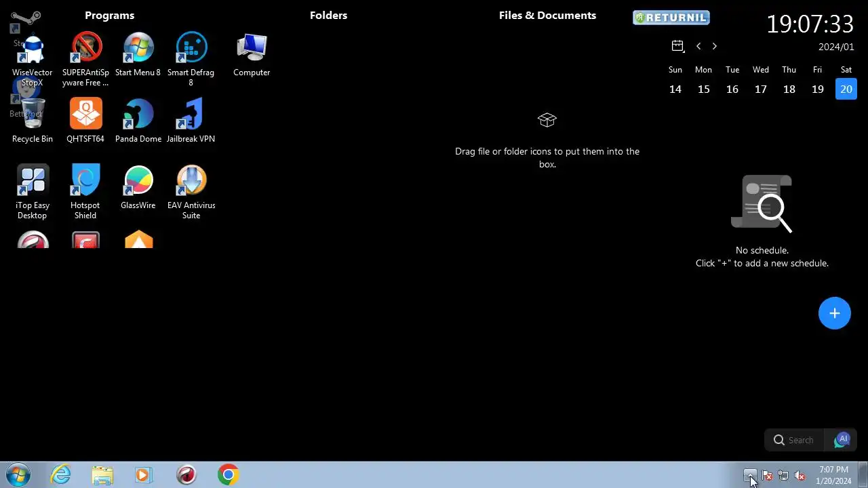This screenshot has width=868, height=488.
Task: Select the Steam desktop icon
Action: tap(26, 22)
